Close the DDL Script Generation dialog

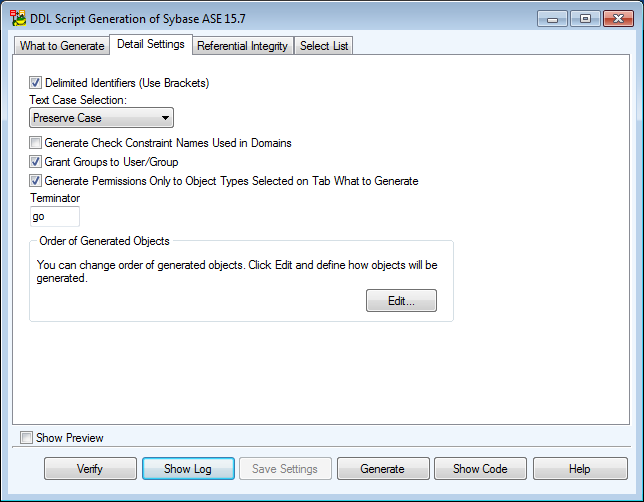[x=618, y=18]
